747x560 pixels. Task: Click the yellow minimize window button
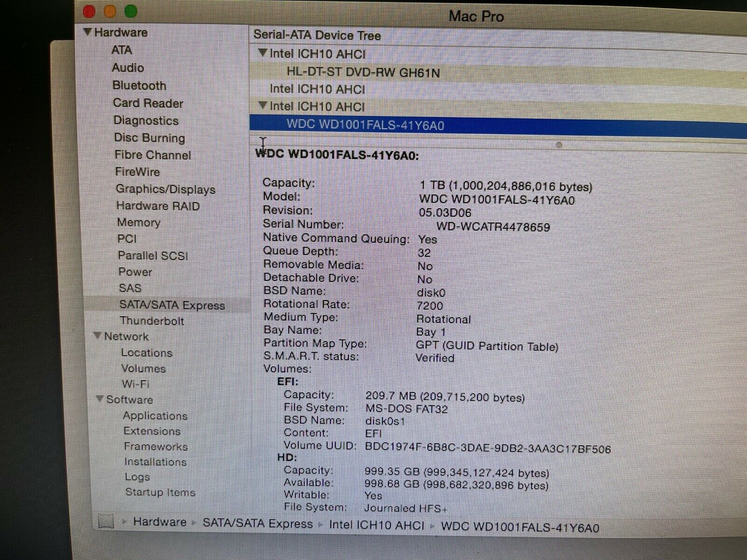pos(110,11)
